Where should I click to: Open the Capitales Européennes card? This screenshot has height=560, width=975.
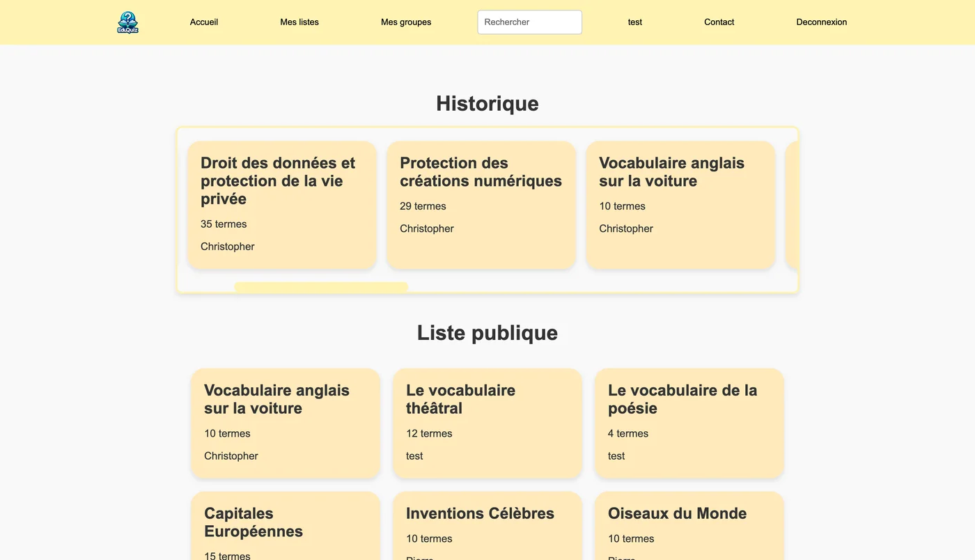(x=286, y=526)
